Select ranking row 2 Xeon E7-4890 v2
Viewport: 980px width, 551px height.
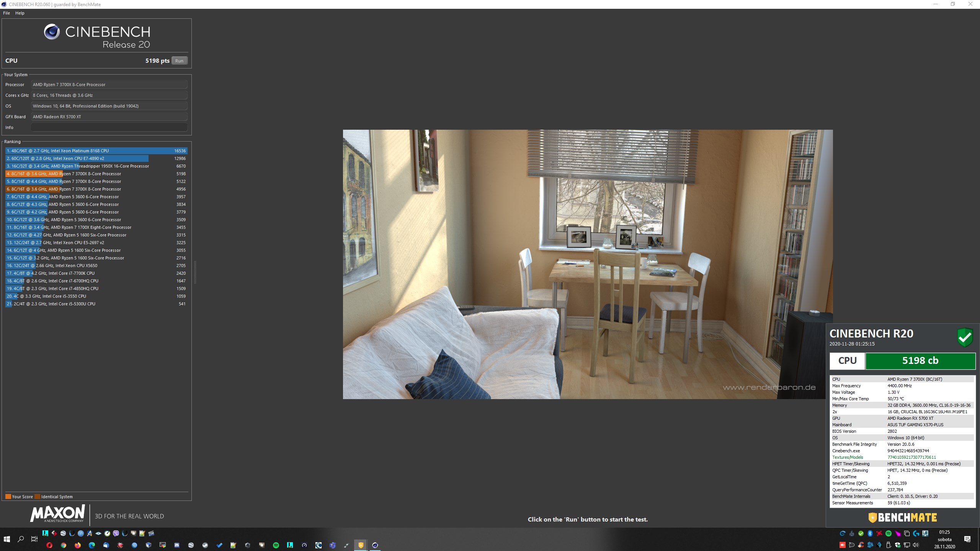[96, 158]
